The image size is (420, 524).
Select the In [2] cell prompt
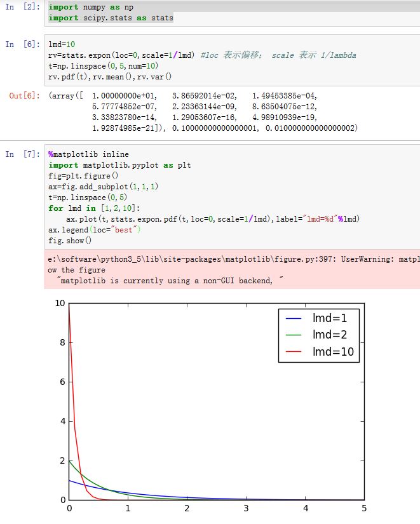[23, 8]
